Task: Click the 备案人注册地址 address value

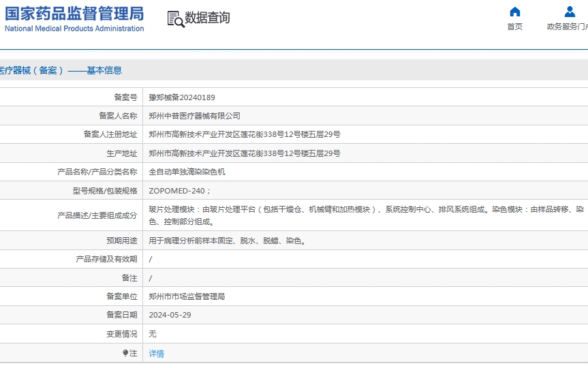Action: 245,134
